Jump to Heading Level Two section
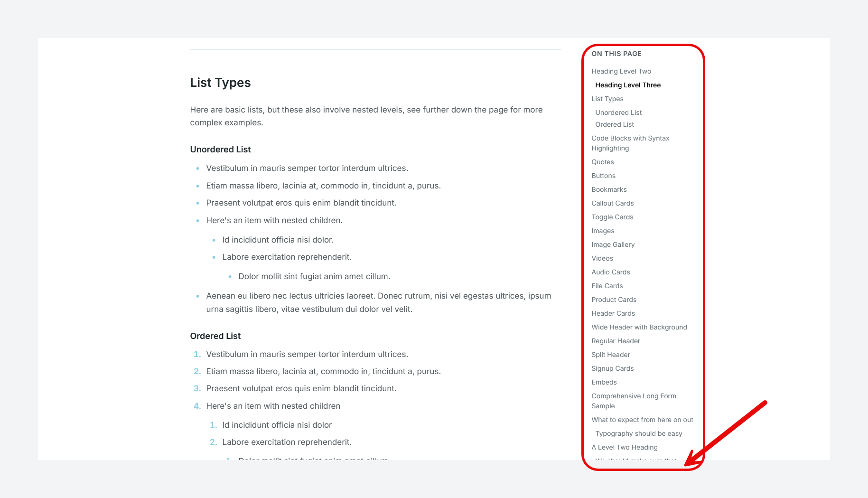This screenshot has width=868, height=498. (x=621, y=71)
